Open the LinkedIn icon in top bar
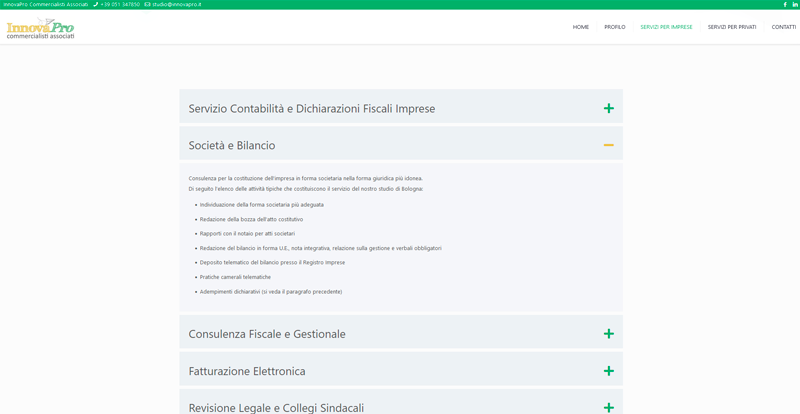 (x=795, y=4)
